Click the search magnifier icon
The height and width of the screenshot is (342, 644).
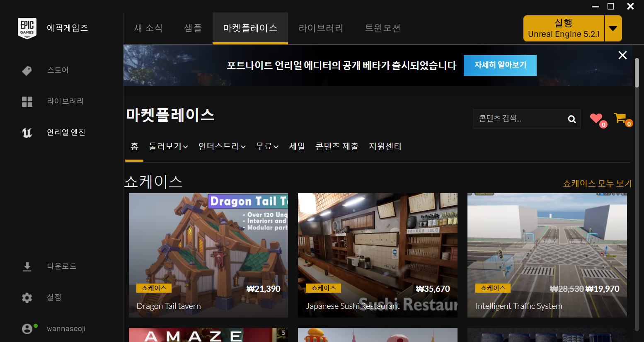tap(572, 119)
